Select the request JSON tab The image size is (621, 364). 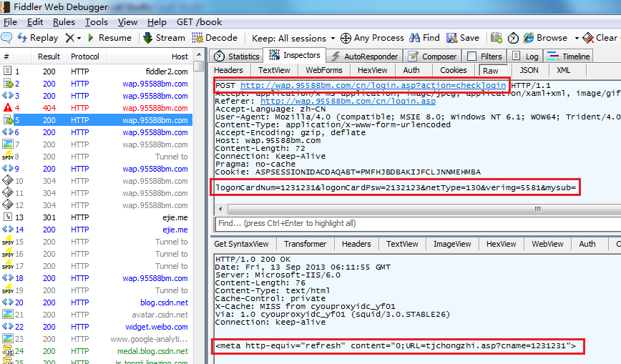coord(529,70)
